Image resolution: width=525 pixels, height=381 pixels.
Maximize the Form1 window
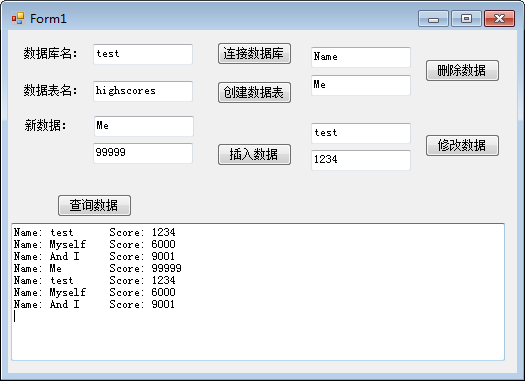coord(466,18)
